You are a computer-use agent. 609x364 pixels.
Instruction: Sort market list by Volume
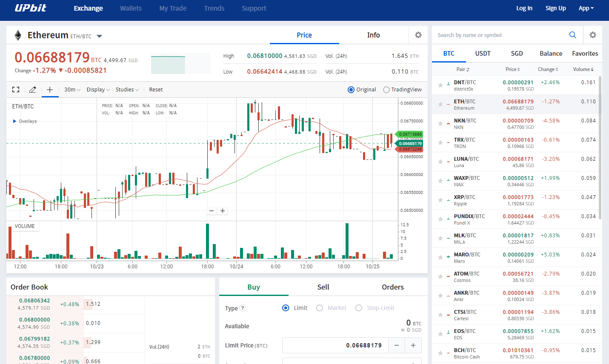(x=583, y=69)
